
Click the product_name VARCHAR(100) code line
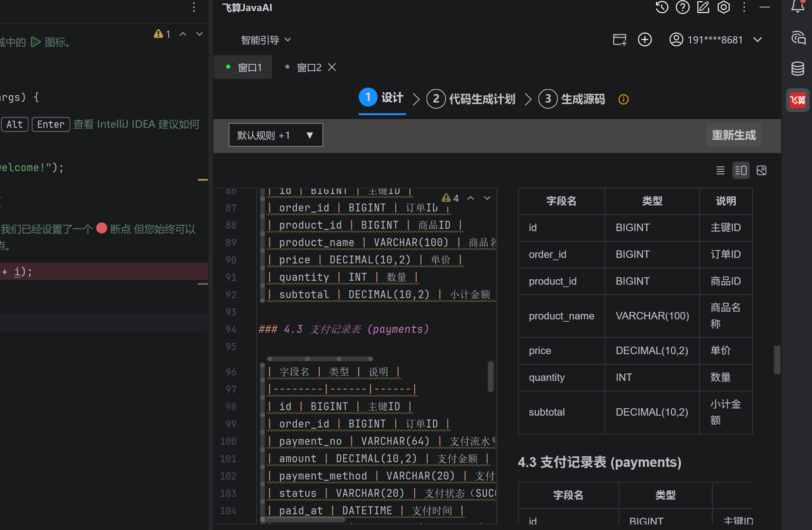(381, 242)
